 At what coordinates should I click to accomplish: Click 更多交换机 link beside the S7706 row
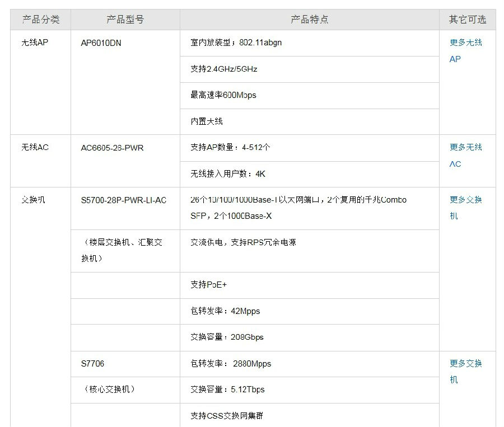point(465,371)
